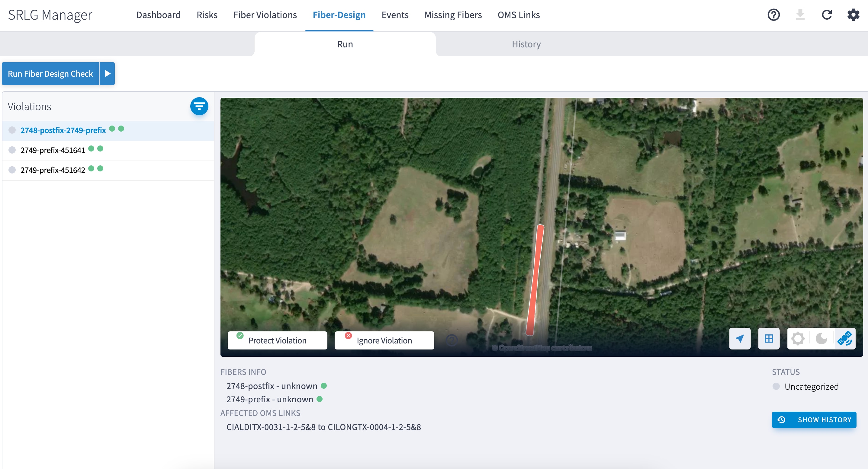Image resolution: width=868 pixels, height=469 pixels.
Task: Select violation 2748-postfix-2749-prefix
Action: click(x=108, y=131)
